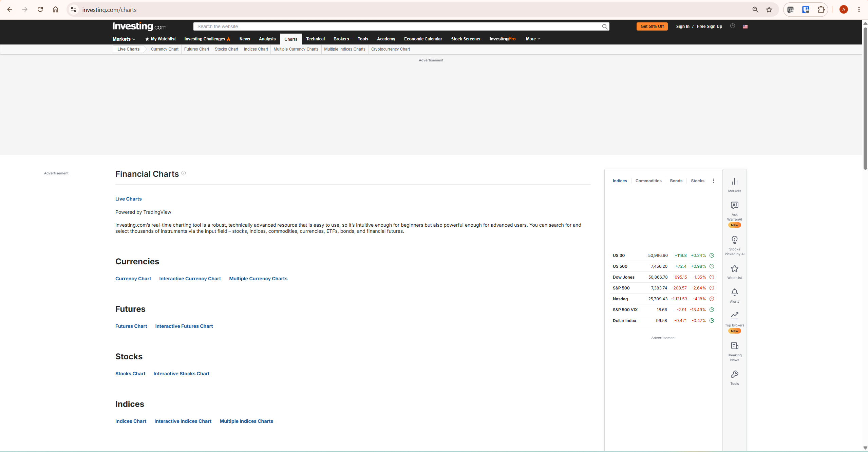Open the Technical menu item

tap(315, 39)
